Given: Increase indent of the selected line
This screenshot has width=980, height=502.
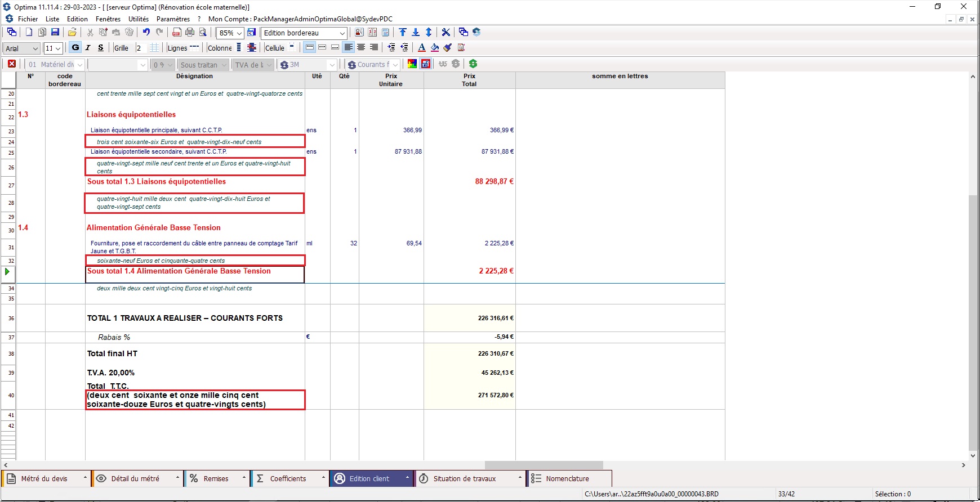Looking at the screenshot, I should (x=391, y=48).
